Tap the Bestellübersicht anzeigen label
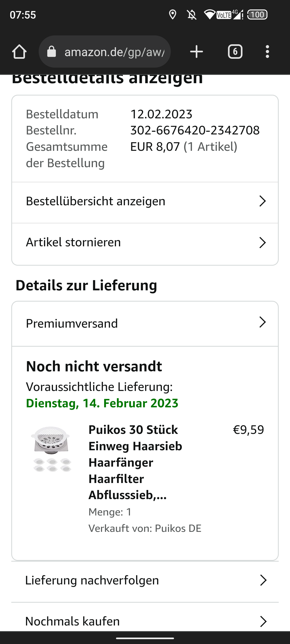 tap(96, 201)
